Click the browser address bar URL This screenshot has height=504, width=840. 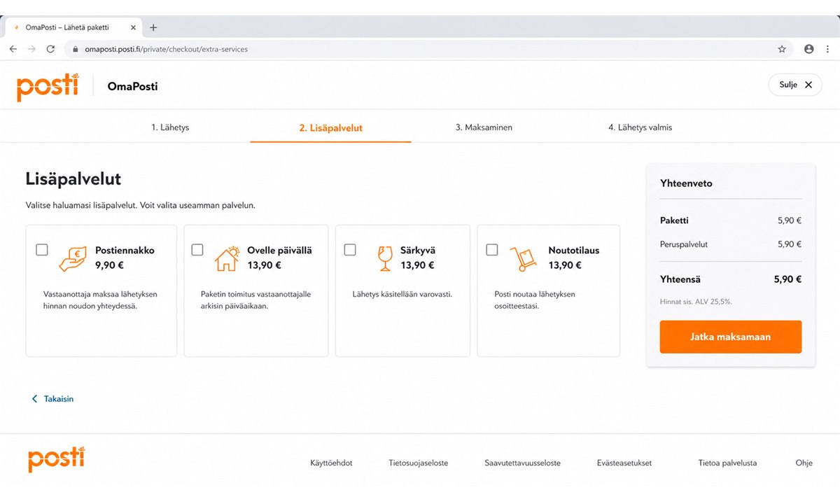click(166, 49)
